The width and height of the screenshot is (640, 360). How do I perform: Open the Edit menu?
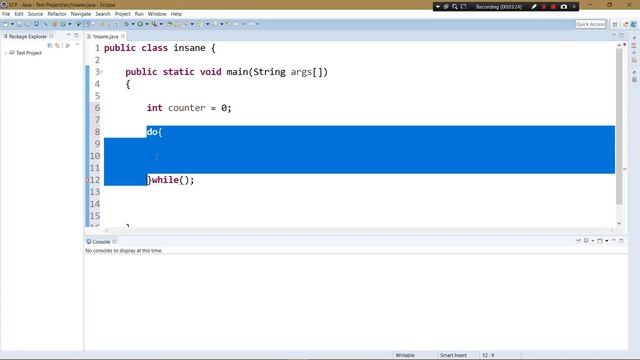click(19, 14)
